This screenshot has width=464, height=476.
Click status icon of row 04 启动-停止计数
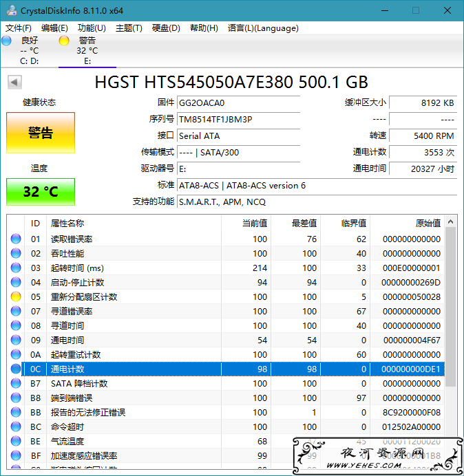(x=16, y=282)
